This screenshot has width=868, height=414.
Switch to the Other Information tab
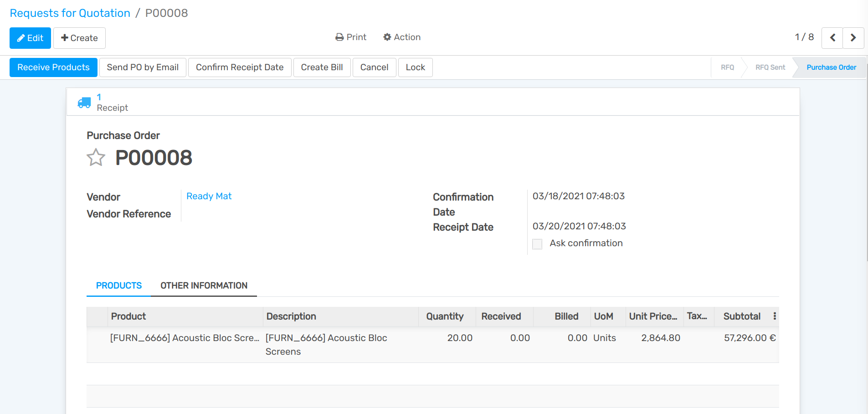coord(204,285)
